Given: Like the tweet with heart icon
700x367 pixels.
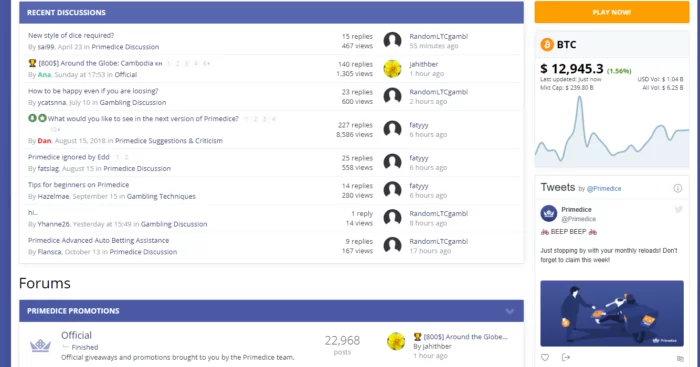Looking at the screenshot, I should [545, 357].
